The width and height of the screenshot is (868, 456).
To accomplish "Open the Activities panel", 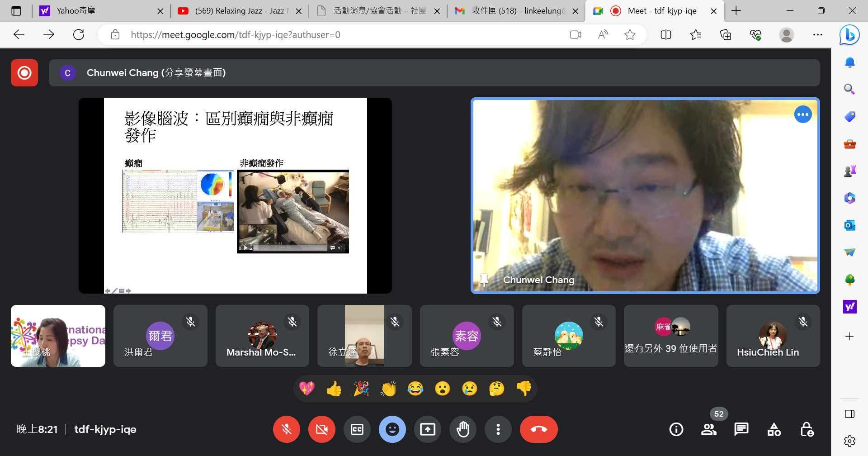I will coord(774,429).
